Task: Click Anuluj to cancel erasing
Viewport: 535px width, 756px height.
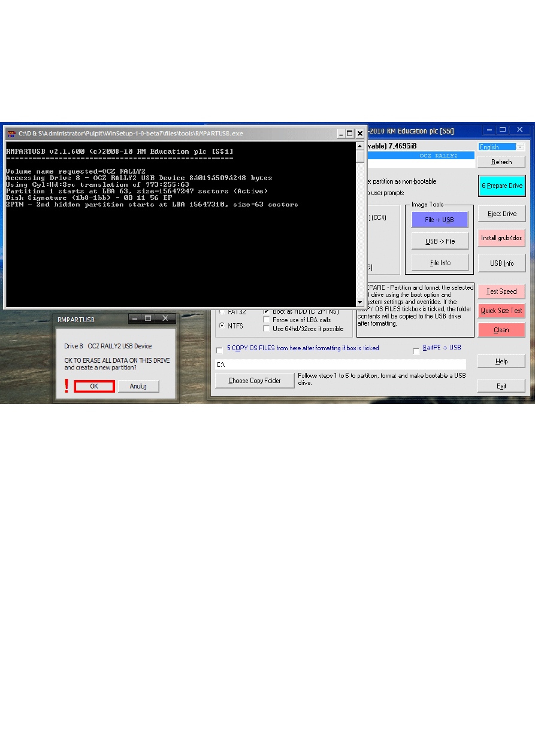Action: tap(138, 387)
